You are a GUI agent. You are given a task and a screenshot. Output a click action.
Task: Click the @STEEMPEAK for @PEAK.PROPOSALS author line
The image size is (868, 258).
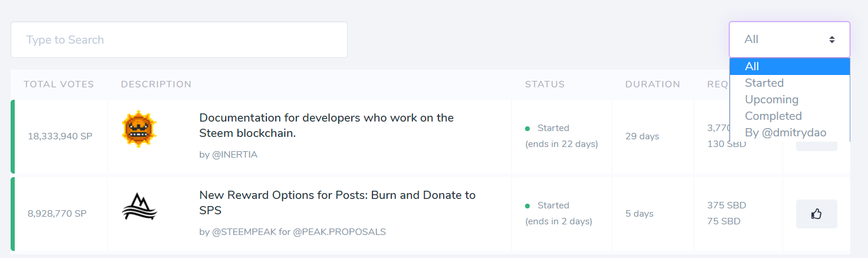point(292,232)
